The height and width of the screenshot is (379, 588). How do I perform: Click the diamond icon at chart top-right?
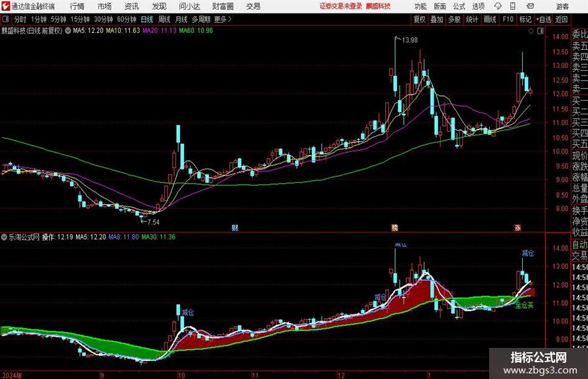click(x=531, y=30)
